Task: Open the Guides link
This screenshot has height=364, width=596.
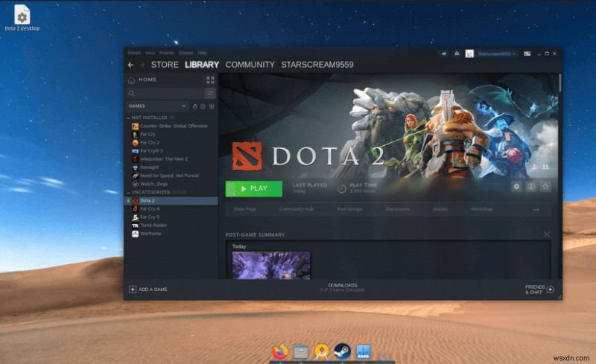Action: (440, 209)
